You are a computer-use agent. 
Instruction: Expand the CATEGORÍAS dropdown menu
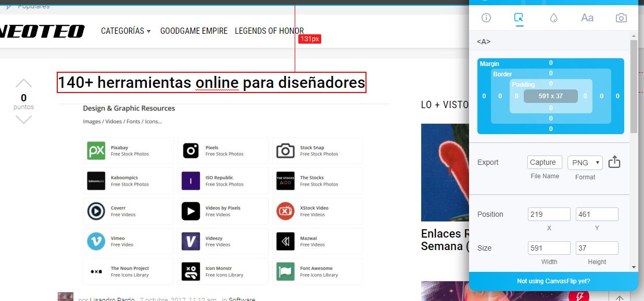pyautogui.click(x=126, y=31)
